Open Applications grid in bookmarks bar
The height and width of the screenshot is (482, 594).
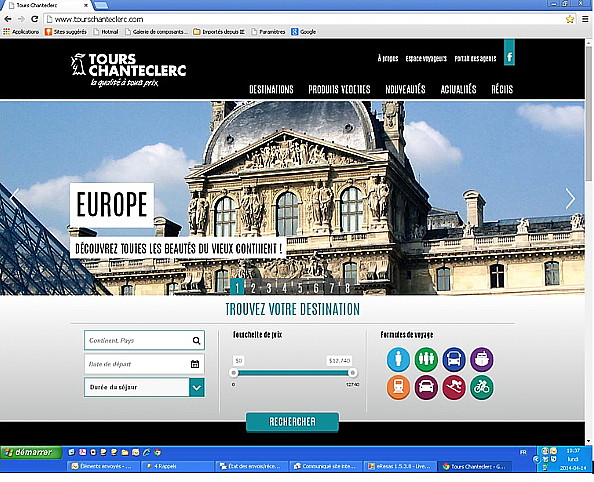21,32
